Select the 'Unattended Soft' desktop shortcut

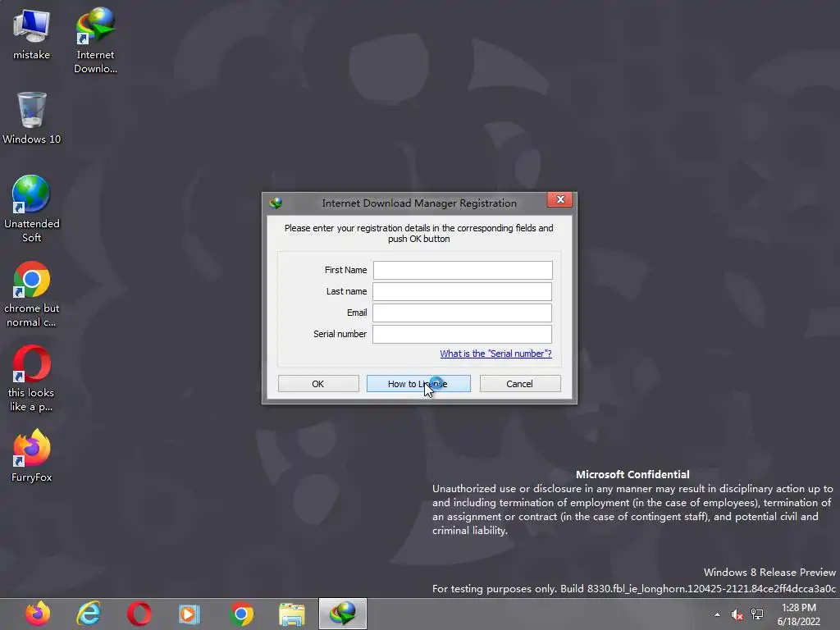(32, 209)
